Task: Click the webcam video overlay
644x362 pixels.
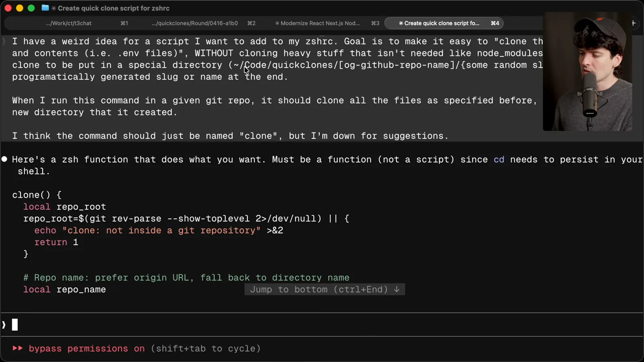Action: pos(588,72)
